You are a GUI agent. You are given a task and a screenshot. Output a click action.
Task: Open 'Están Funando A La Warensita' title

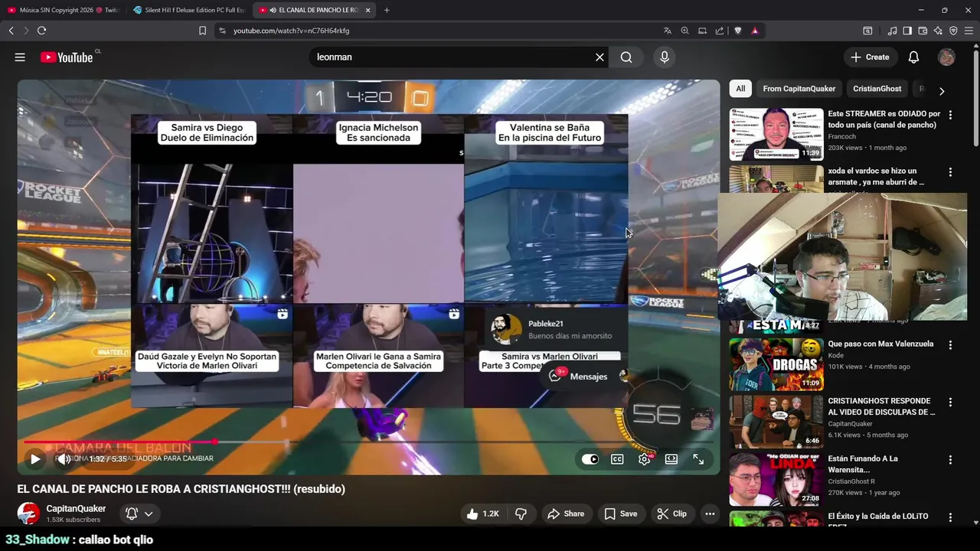[863, 465]
